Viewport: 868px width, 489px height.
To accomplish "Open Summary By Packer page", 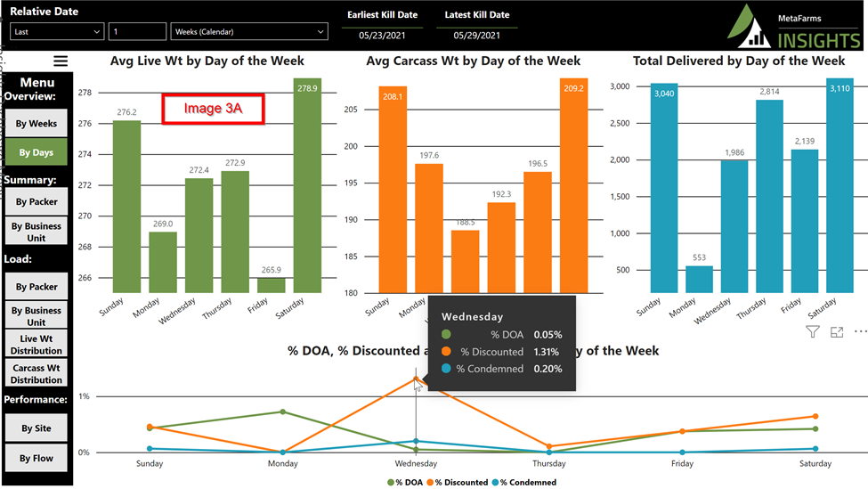I will (36, 201).
